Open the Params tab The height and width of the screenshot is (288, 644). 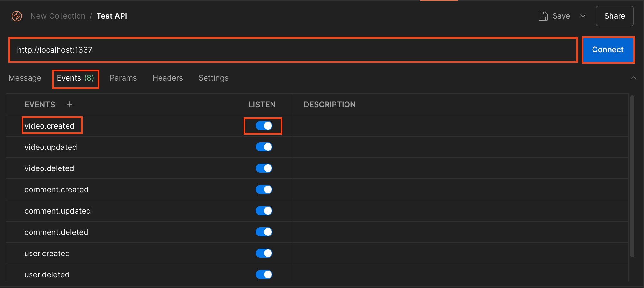pos(123,78)
